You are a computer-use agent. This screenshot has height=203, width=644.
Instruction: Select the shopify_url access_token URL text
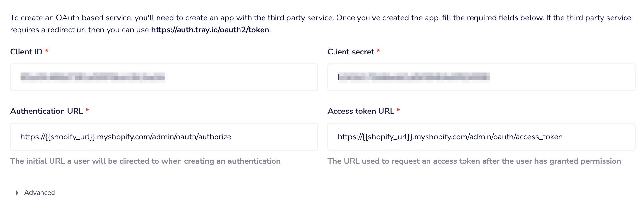click(451, 137)
